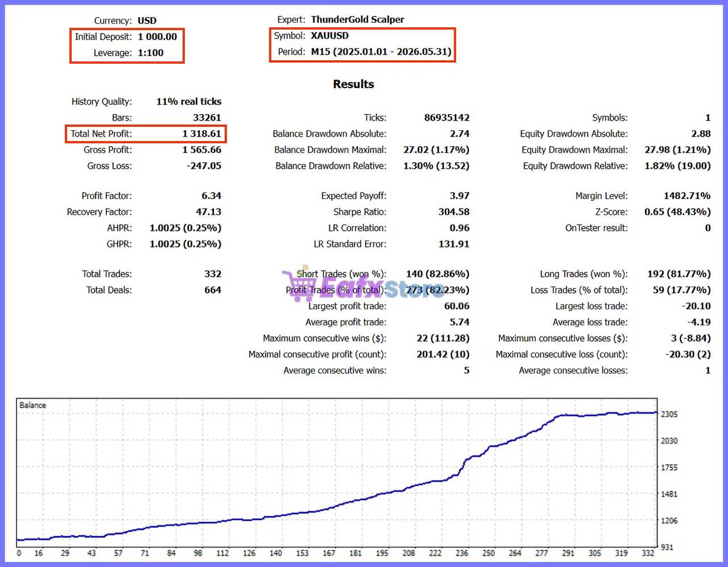Click the GHPR row value "1.0025 (0.25%)"

coord(185,244)
